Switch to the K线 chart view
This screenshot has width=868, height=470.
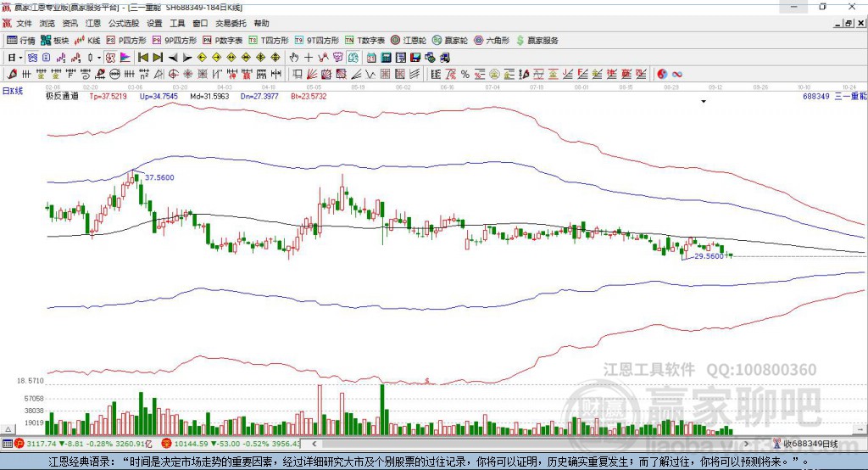(x=87, y=41)
